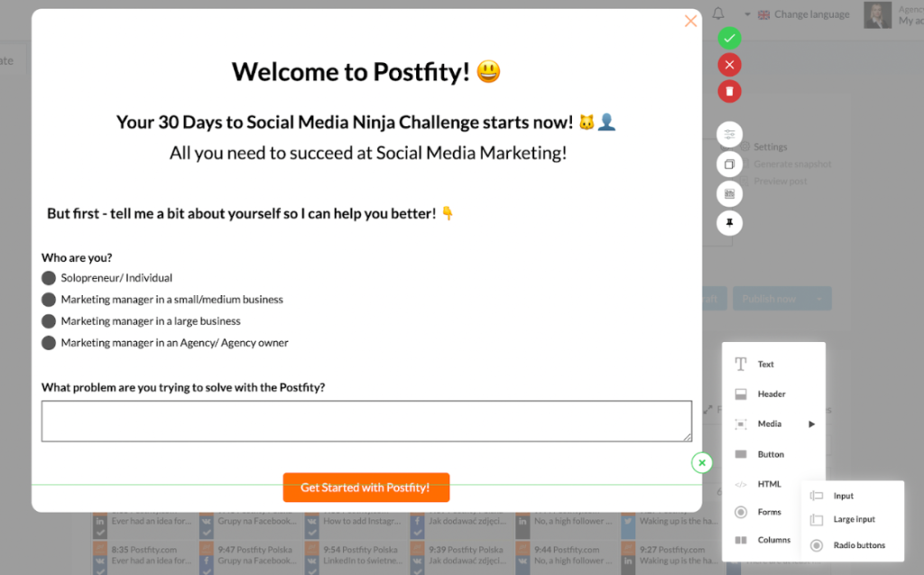The height and width of the screenshot is (575, 924).
Task: Open the sliders settings icon
Action: (729, 134)
